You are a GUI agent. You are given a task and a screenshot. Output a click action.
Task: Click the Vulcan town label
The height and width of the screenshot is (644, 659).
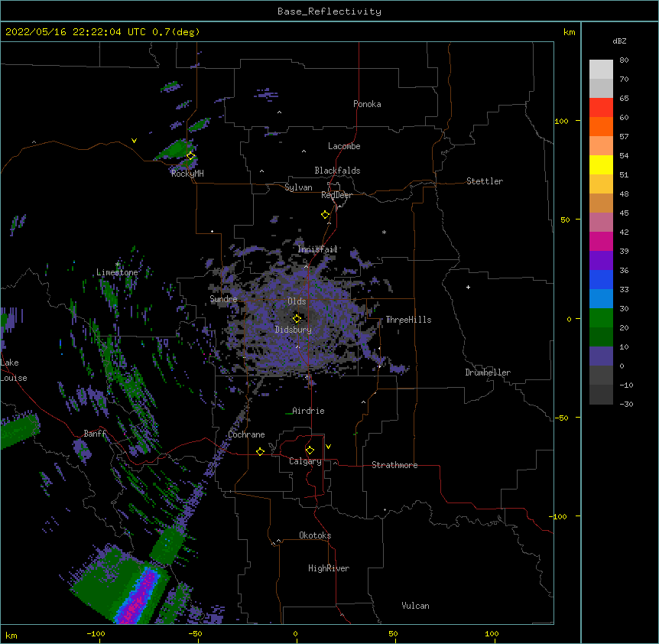(415, 606)
